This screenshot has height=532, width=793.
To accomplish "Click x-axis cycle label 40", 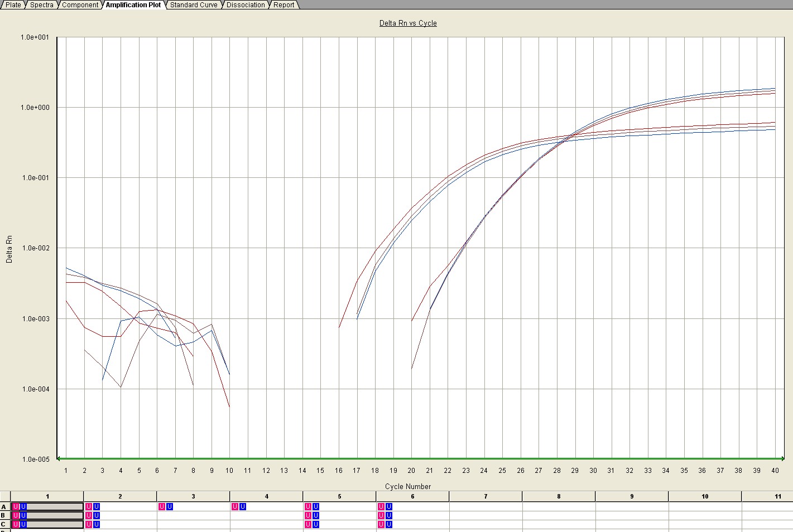I will (x=775, y=471).
